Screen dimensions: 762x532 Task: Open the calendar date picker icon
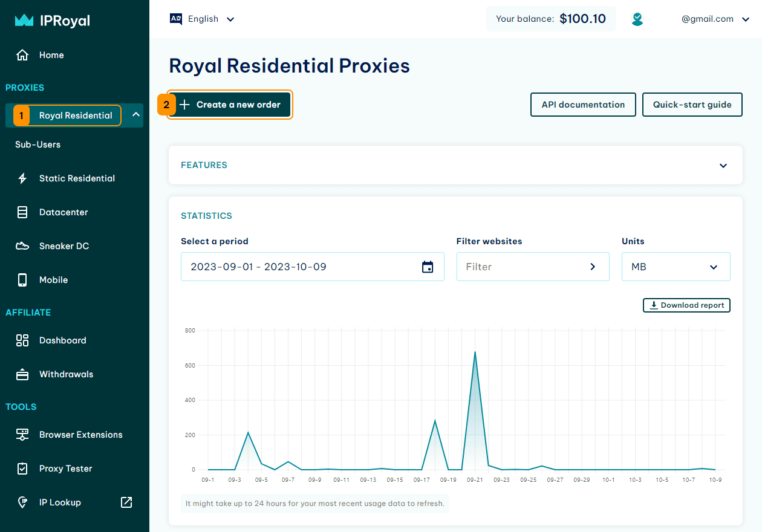pyautogui.click(x=428, y=267)
